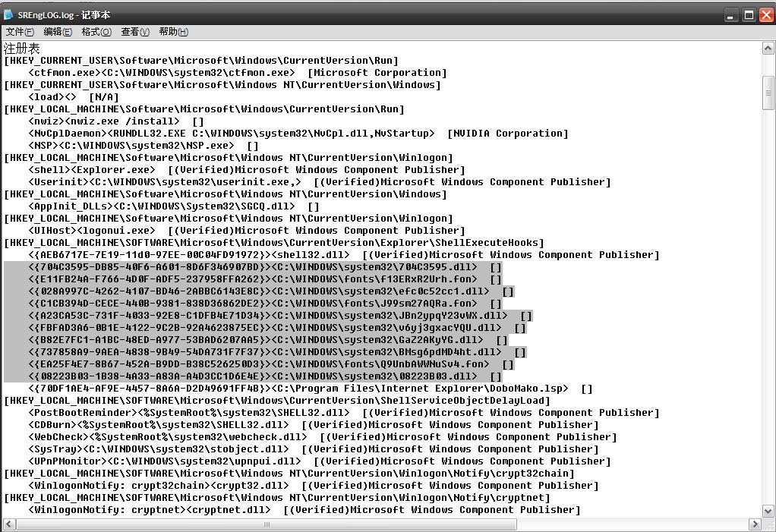
Task: Click the horizontal scrollbar thumb
Action: [x=267, y=524]
